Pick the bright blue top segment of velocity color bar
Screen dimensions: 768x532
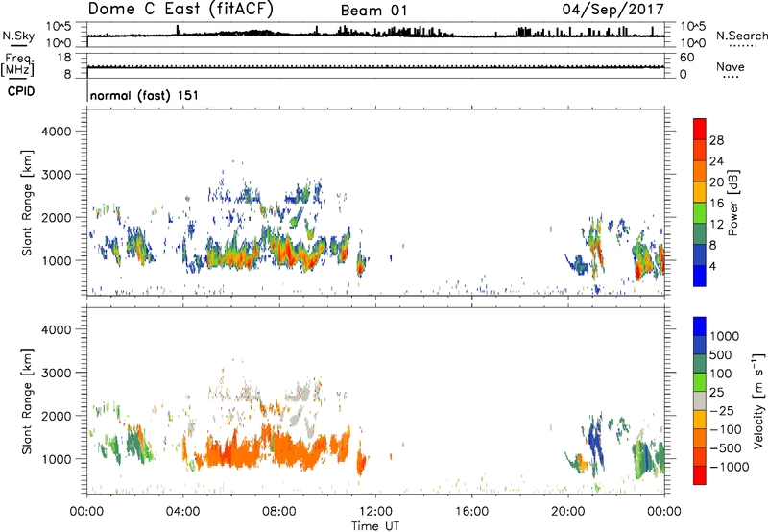click(700, 326)
